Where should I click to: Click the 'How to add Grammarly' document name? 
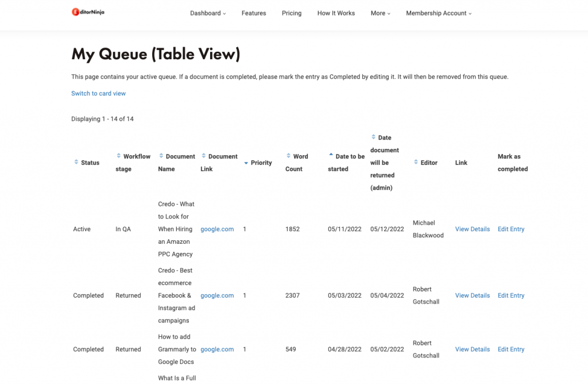[x=177, y=349]
